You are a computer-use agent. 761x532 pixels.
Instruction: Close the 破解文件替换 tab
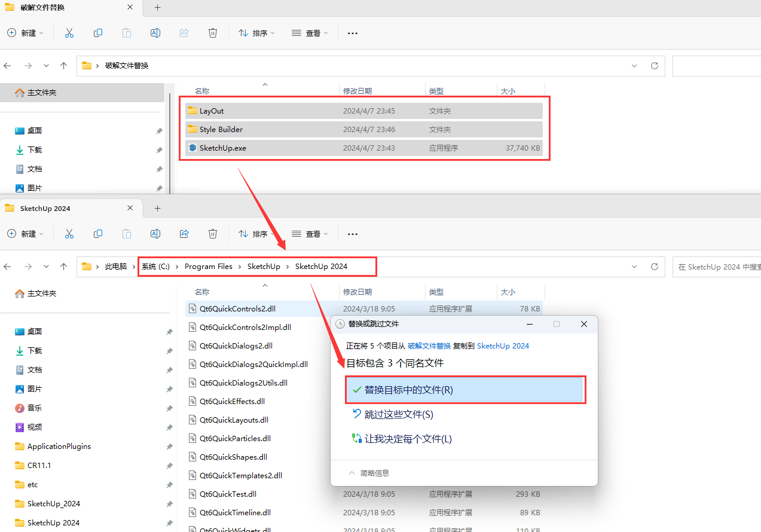(x=130, y=8)
